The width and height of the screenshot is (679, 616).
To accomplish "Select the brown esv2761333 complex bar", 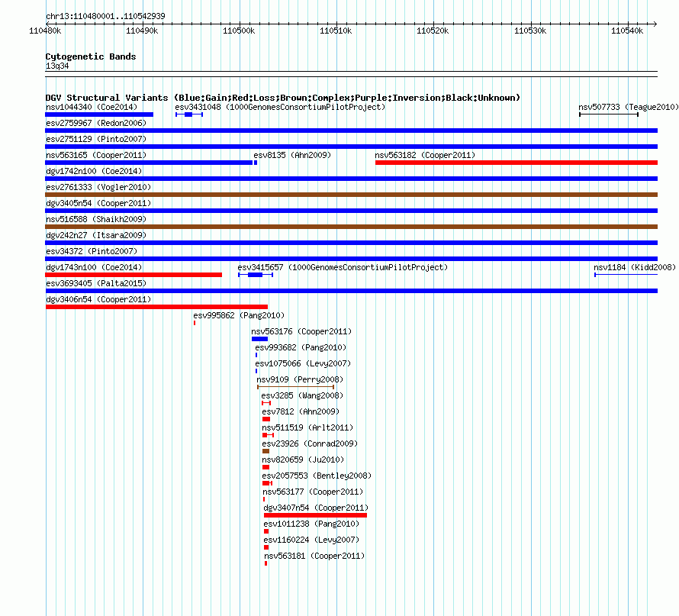I will [x=351, y=195].
